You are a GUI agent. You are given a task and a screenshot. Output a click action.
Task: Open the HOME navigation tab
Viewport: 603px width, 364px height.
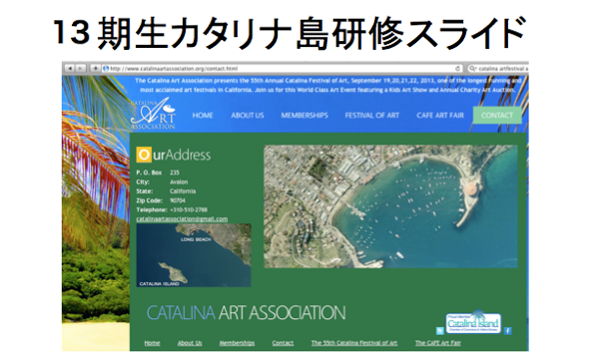tap(203, 116)
